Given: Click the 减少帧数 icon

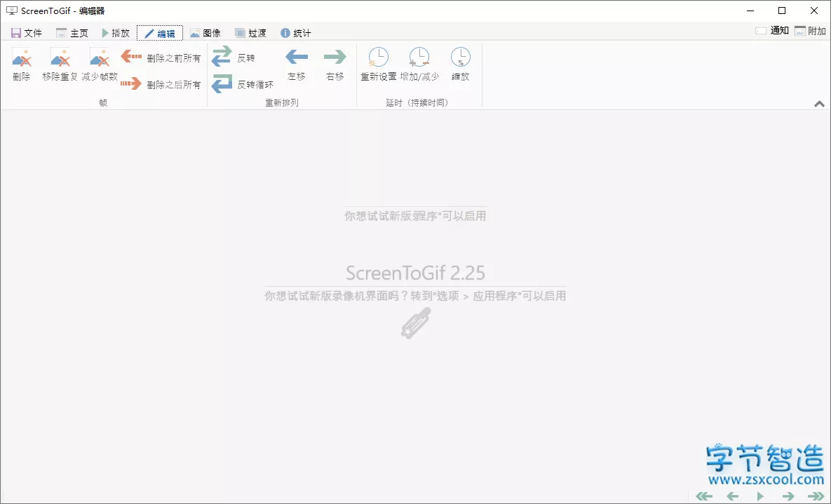Looking at the screenshot, I should 99,57.
